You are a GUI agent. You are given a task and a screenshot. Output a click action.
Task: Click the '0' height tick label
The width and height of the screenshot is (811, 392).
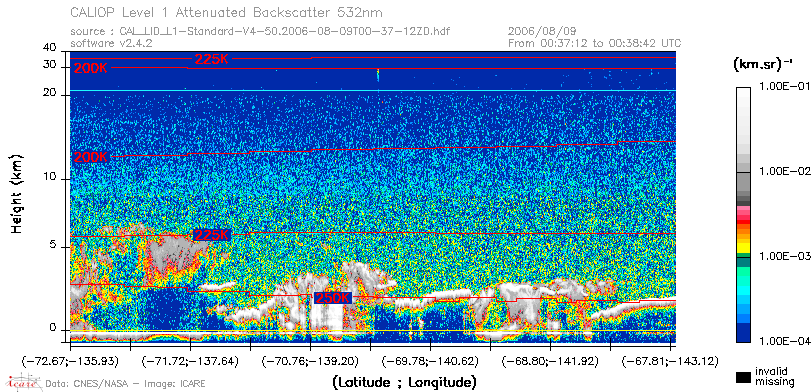(x=52, y=328)
